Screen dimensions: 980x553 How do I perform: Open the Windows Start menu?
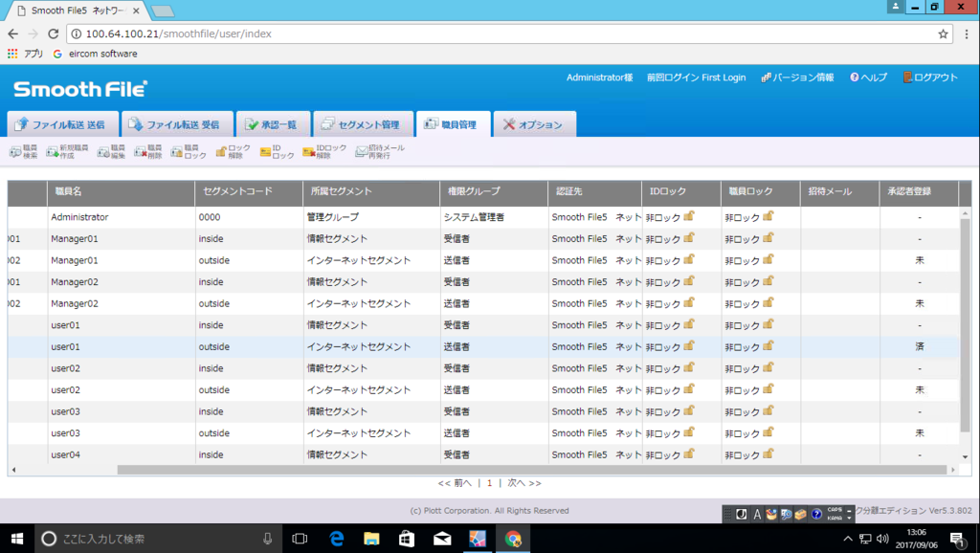pyautogui.click(x=17, y=539)
